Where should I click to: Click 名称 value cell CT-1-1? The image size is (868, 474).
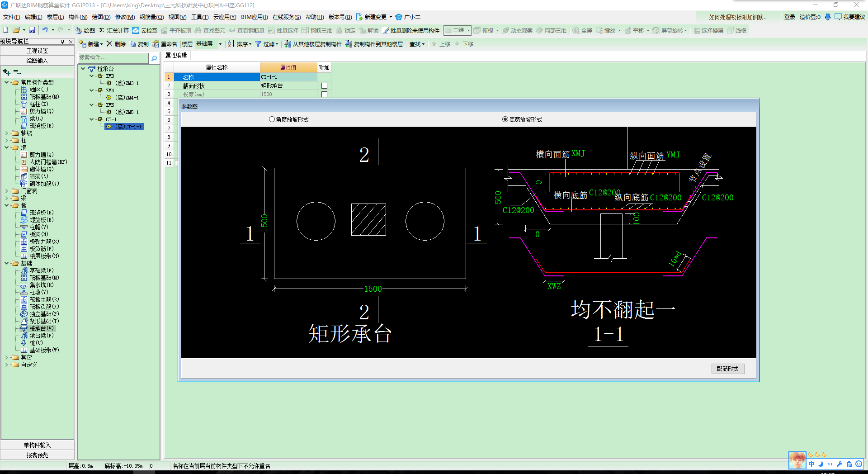288,77
